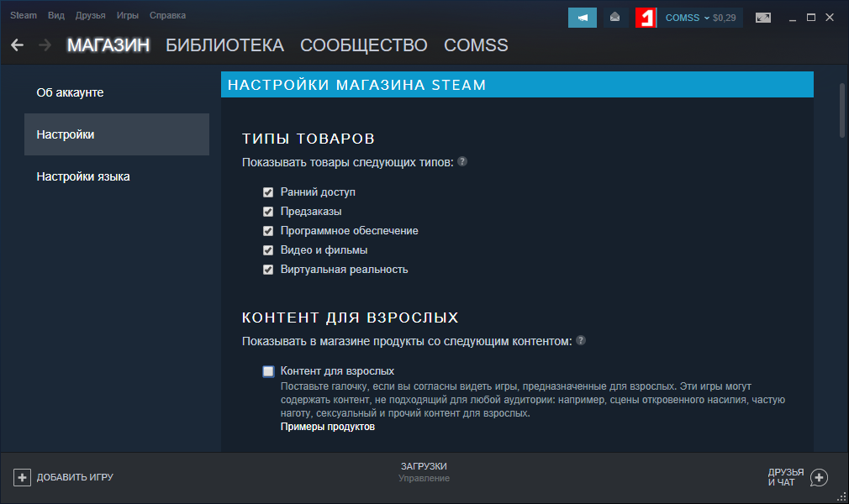Open the Игры menu

pos(128,15)
